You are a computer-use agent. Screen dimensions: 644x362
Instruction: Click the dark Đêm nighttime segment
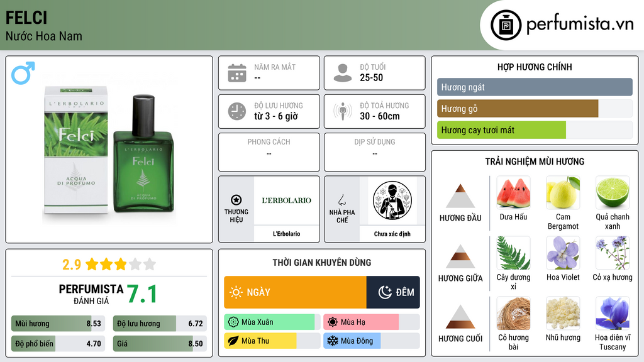393,292
